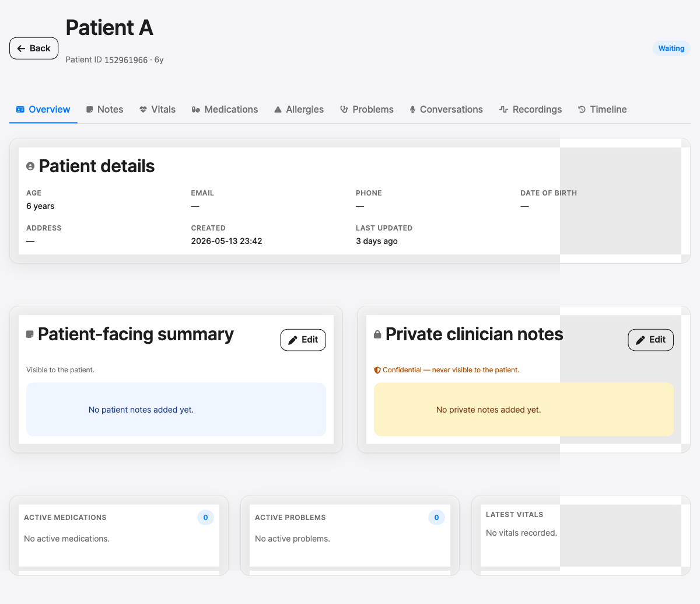Click "No active problems." text
This screenshot has height=604, width=700.
[293, 539]
